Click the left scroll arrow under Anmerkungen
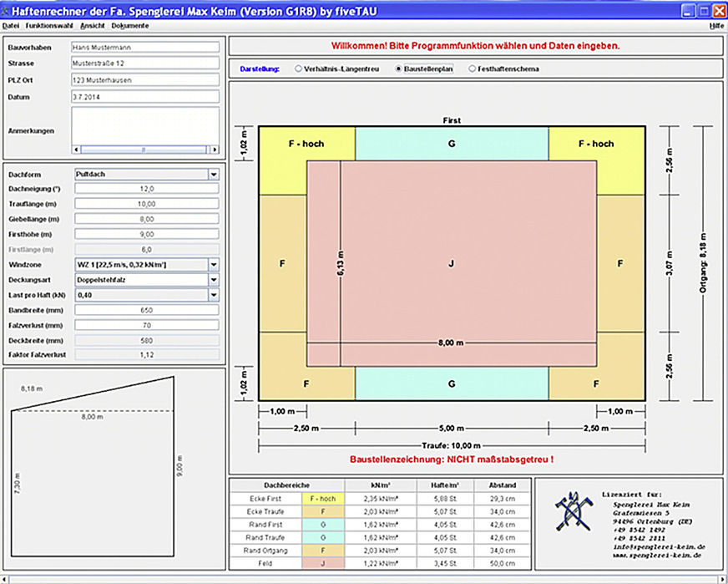Screen dimensions: 728x584 (x=76, y=150)
